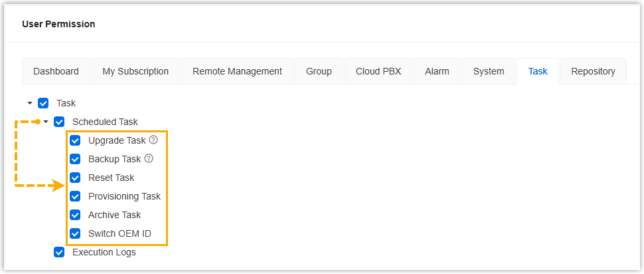The image size is (644, 274).
Task: Open the My Subscription tab
Action: point(135,71)
